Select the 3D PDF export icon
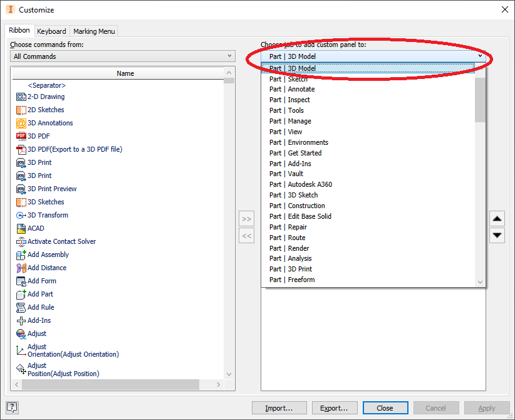The image size is (515, 420). (x=21, y=150)
